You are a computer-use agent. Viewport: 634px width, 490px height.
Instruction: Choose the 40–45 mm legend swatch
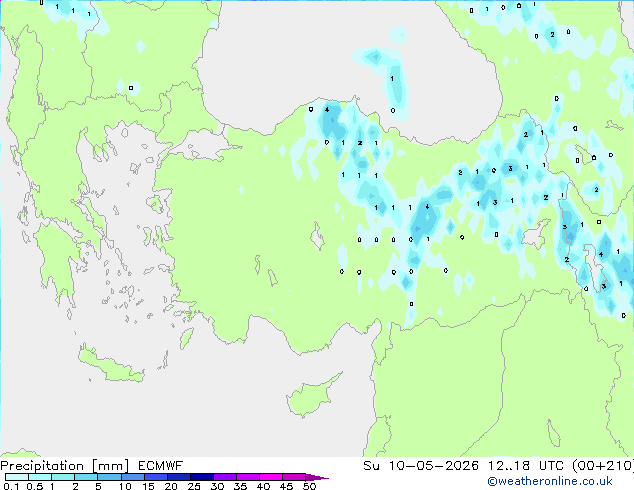click(271, 477)
